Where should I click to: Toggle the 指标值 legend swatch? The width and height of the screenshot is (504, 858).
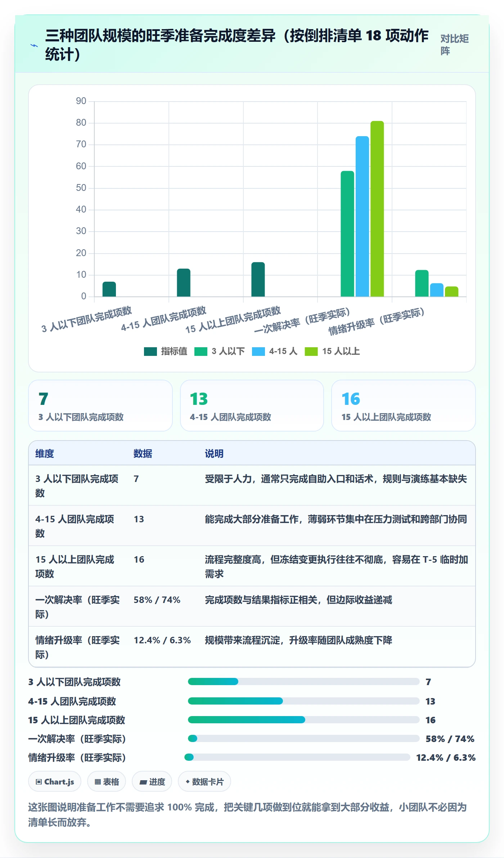tap(150, 351)
